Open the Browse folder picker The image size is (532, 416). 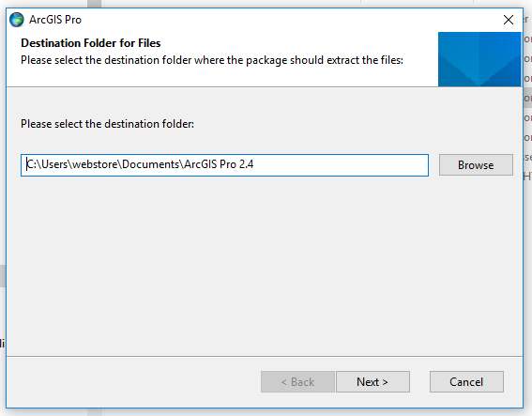pos(476,165)
